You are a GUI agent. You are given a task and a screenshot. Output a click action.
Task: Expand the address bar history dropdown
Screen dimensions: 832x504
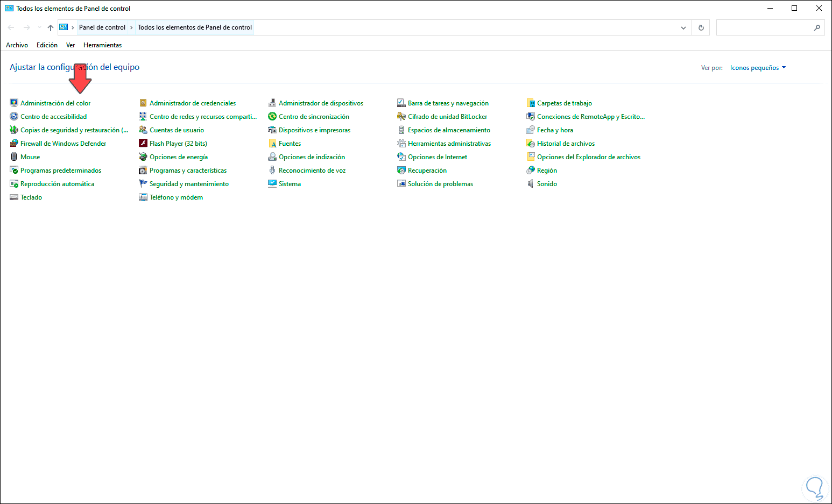(x=683, y=27)
